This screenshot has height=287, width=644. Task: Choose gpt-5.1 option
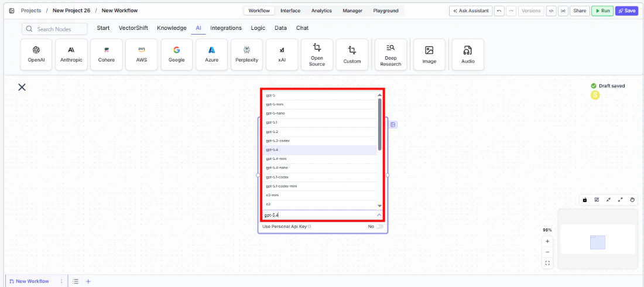tap(320, 122)
